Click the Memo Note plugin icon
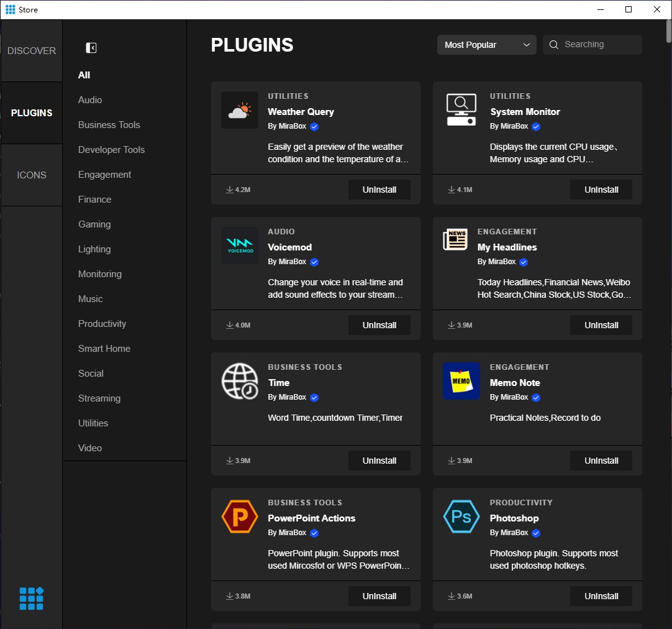The image size is (672, 629). click(461, 381)
